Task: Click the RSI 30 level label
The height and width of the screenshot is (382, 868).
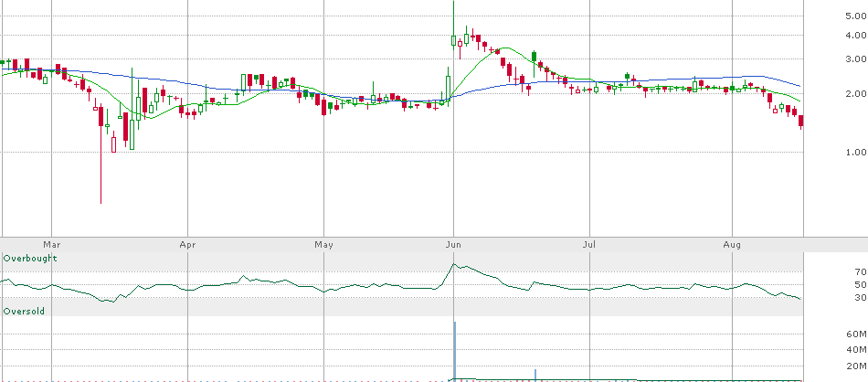Action: 861,298
